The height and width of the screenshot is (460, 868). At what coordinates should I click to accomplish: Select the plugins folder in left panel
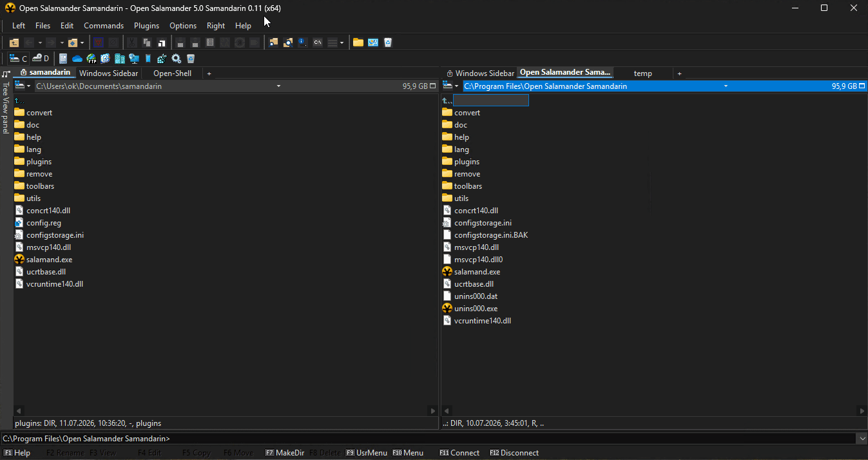pos(34,162)
